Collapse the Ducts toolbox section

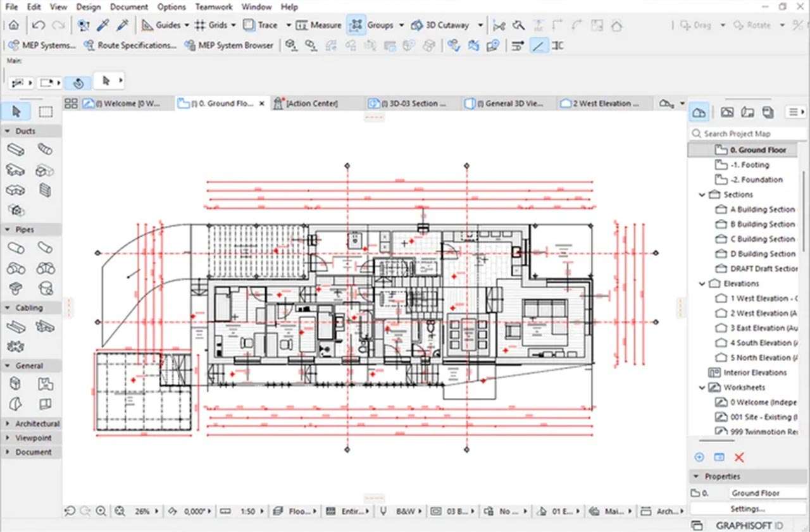tap(8, 131)
